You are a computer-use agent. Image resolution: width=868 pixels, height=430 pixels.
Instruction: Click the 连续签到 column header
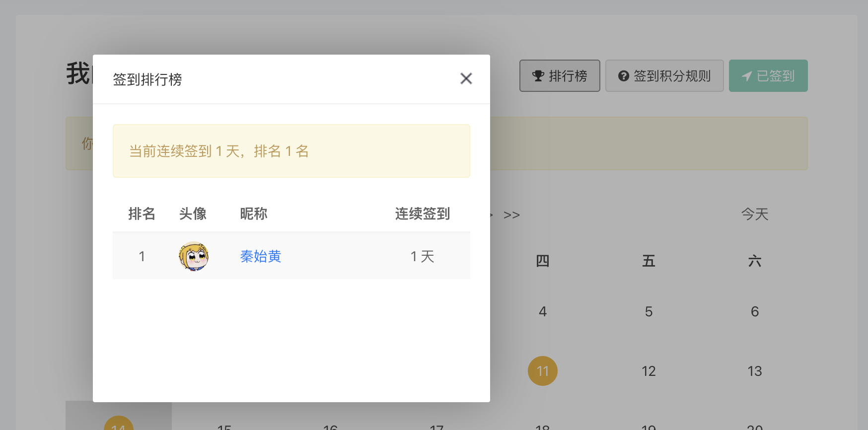[423, 214]
